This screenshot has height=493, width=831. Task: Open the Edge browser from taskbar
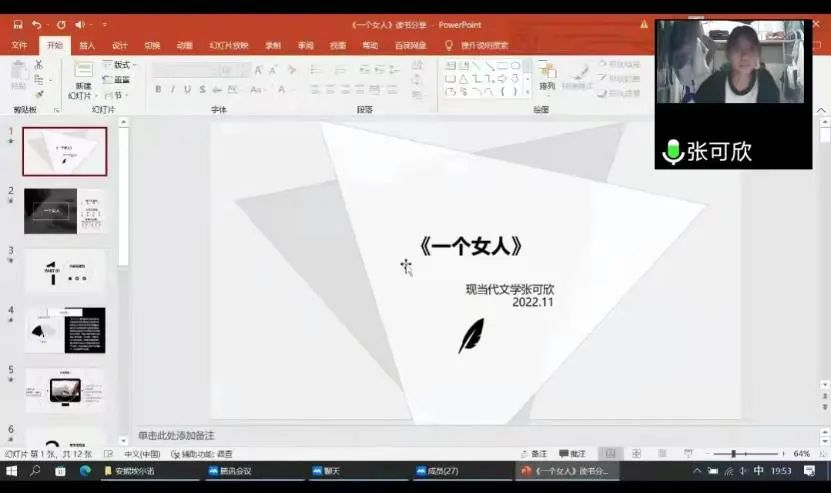(x=85, y=471)
